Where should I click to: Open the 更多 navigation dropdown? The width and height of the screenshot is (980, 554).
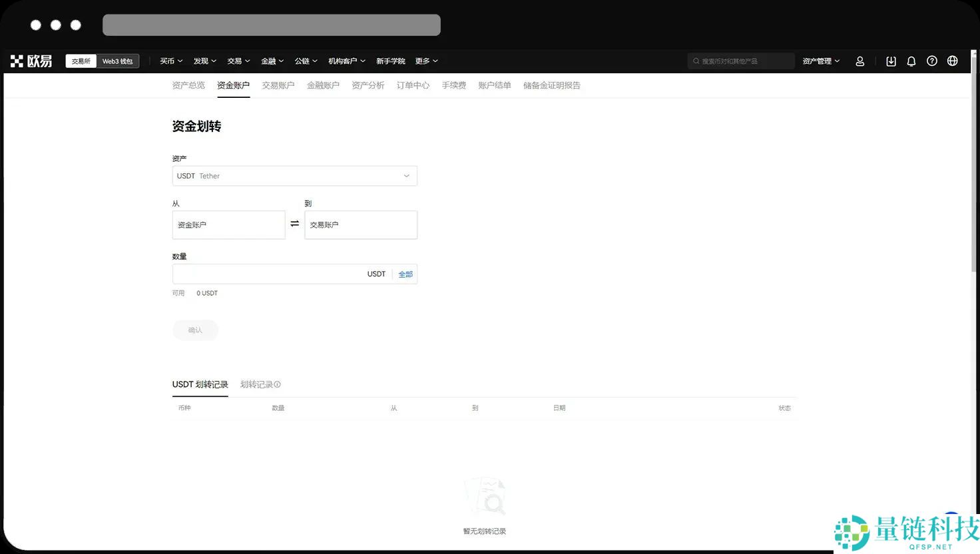coord(425,61)
